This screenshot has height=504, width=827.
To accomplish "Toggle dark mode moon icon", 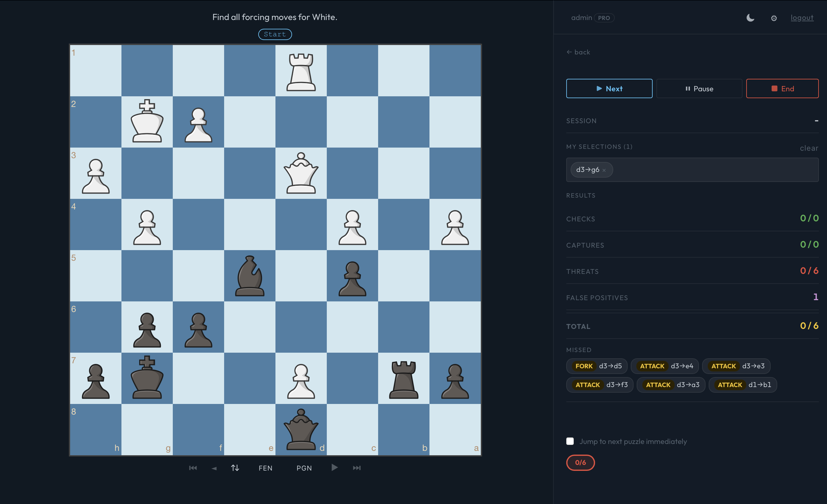I will tap(750, 18).
